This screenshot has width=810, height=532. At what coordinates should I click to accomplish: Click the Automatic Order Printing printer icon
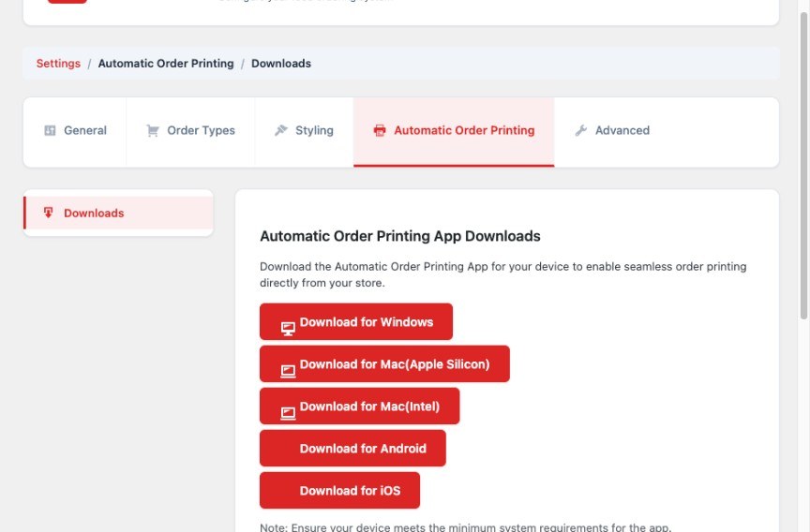(380, 130)
